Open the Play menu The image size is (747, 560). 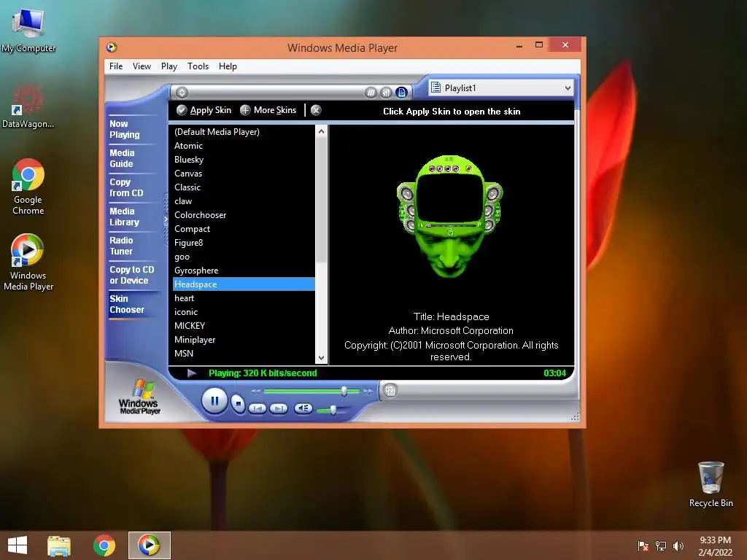point(169,66)
